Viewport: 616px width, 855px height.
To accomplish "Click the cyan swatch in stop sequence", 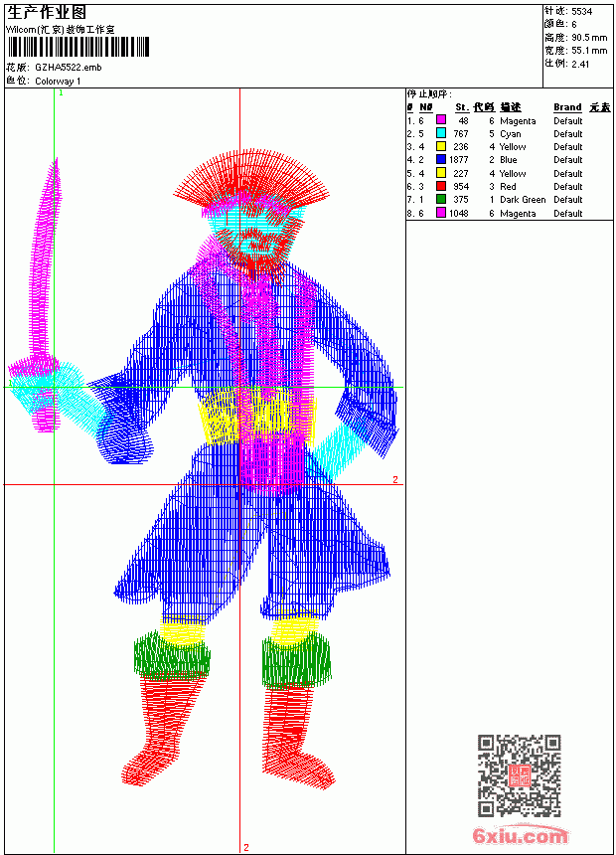I will tap(441, 133).
